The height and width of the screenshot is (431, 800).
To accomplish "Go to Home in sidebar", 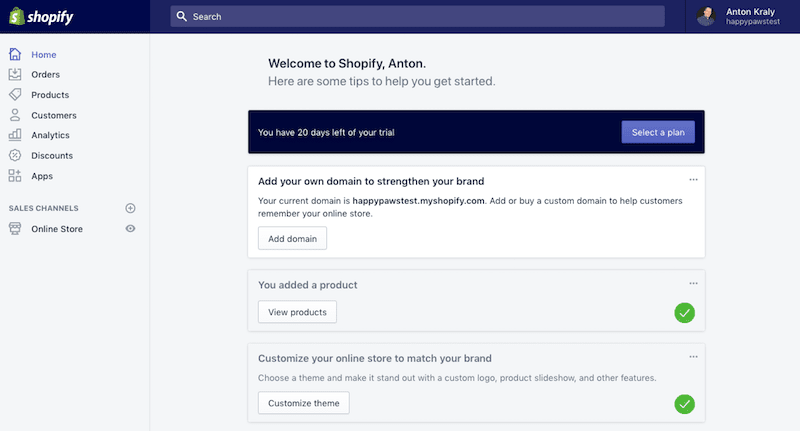I will 44,55.
